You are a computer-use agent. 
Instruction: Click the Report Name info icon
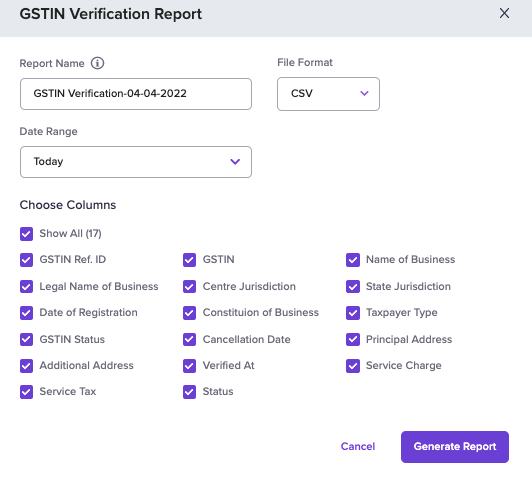(x=97, y=63)
